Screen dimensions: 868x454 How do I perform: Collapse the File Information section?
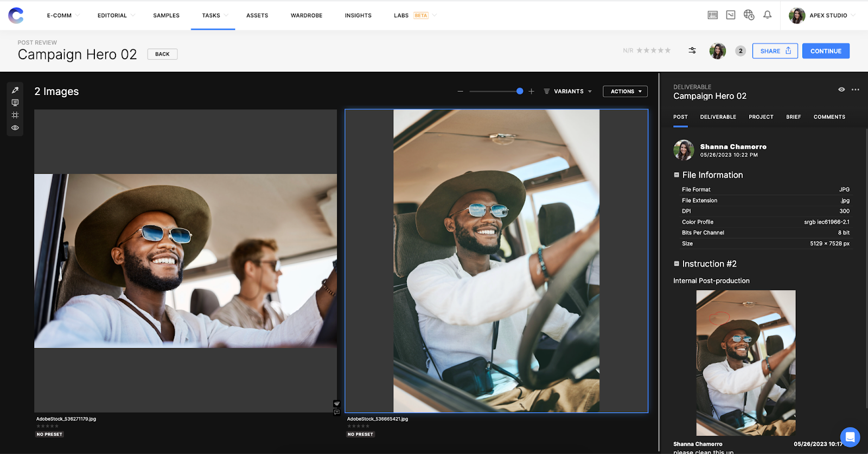(676, 175)
